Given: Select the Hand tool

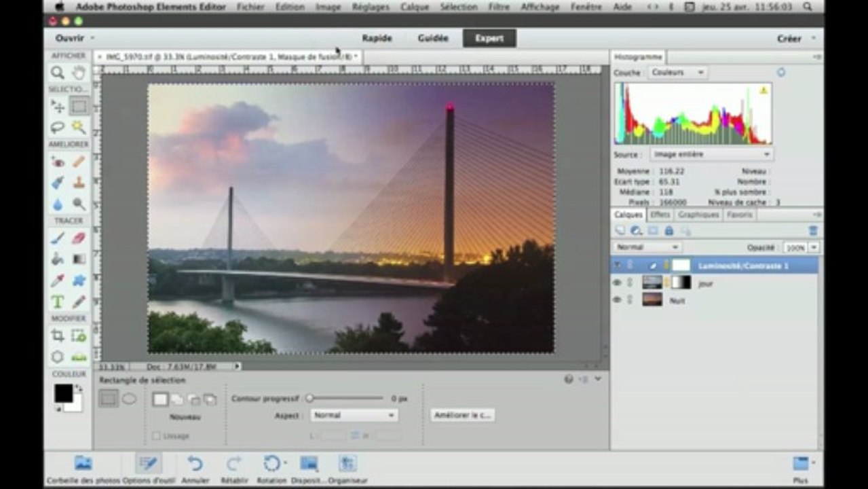Looking at the screenshot, I should pos(79,73).
